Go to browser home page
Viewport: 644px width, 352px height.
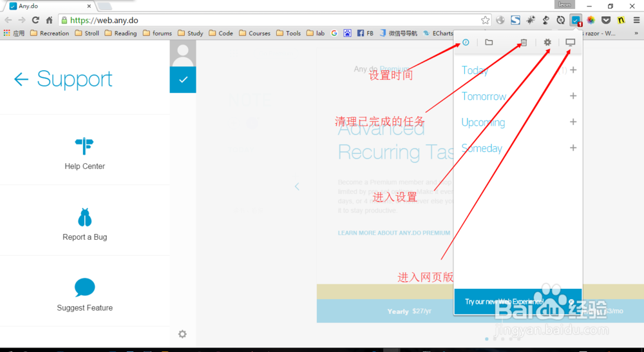[50, 20]
